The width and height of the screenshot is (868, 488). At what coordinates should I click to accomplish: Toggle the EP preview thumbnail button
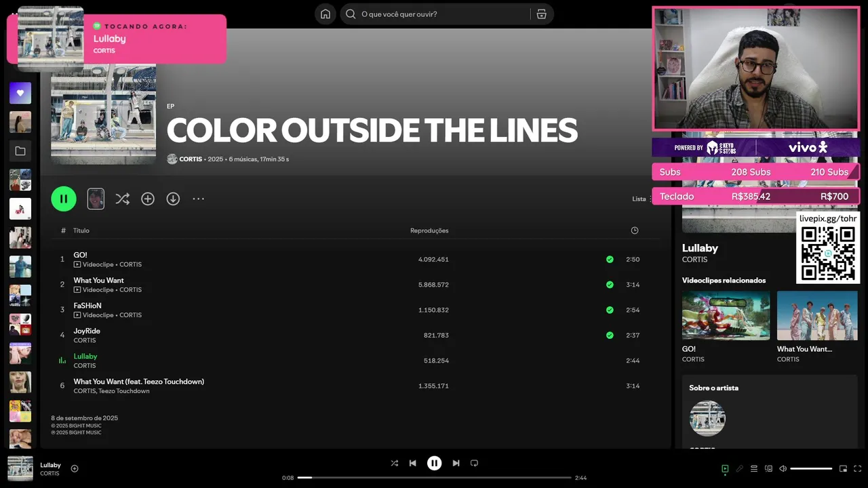click(x=96, y=199)
